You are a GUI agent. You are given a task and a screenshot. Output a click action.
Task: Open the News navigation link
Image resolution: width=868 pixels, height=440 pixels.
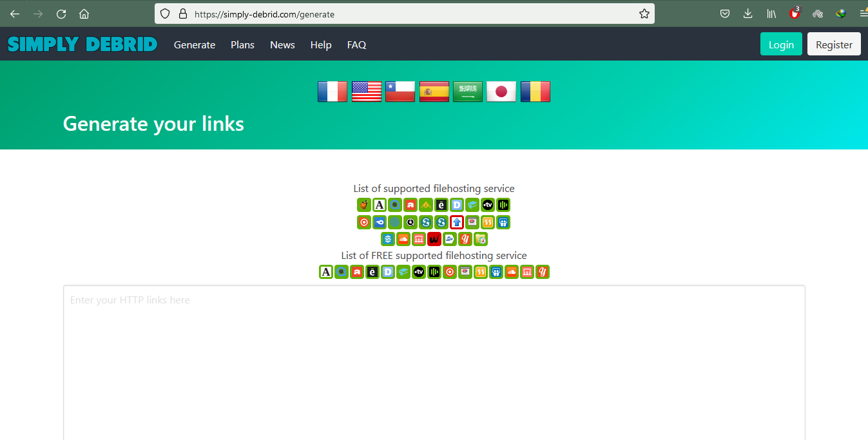click(x=282, y=44)
